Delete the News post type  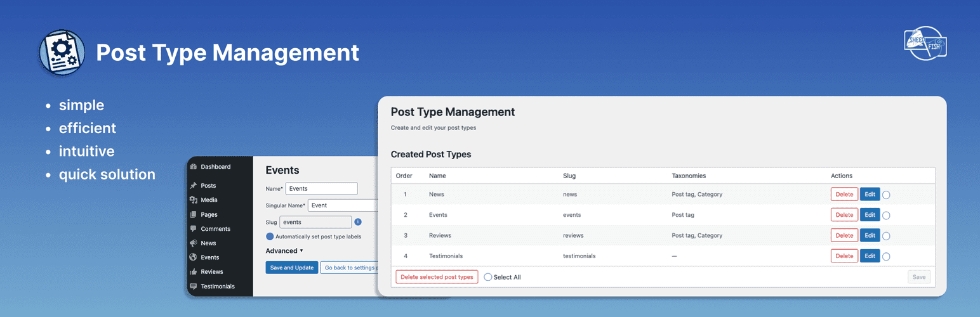(x=844, y=194)
